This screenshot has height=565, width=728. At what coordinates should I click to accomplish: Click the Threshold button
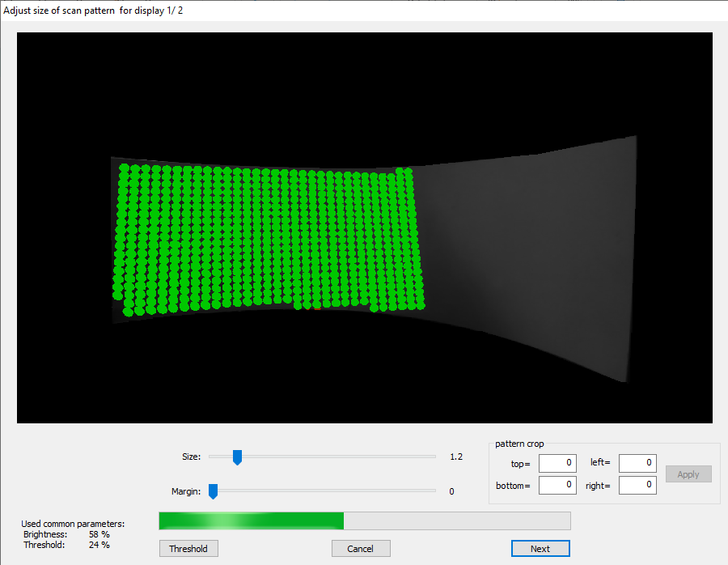click(188, 549)
